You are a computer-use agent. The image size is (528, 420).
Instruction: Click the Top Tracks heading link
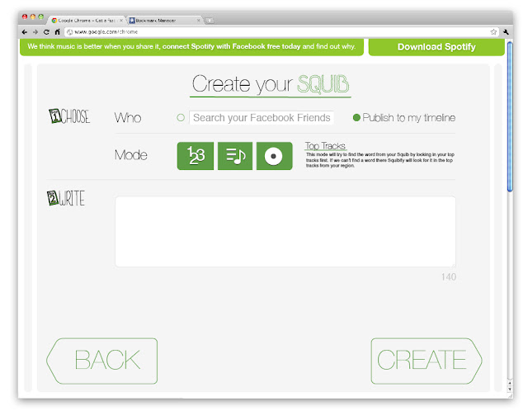[325, 146]
